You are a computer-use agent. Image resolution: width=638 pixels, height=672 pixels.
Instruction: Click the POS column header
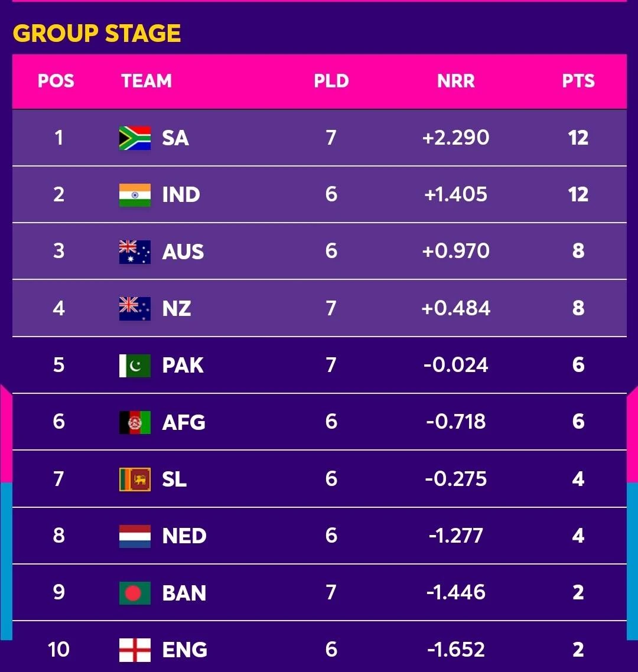pyautogui.click(x=56, y=81)
